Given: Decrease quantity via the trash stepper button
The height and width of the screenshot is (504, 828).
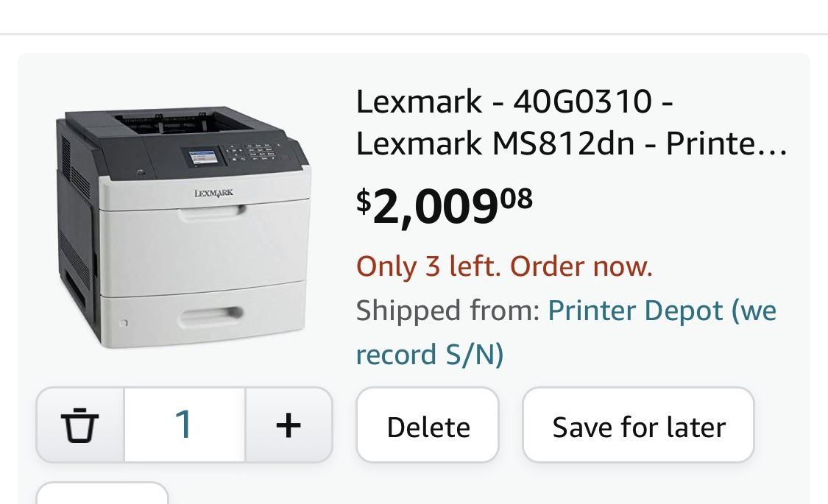Looking at the screenshot, I should (x=79, y=425).
